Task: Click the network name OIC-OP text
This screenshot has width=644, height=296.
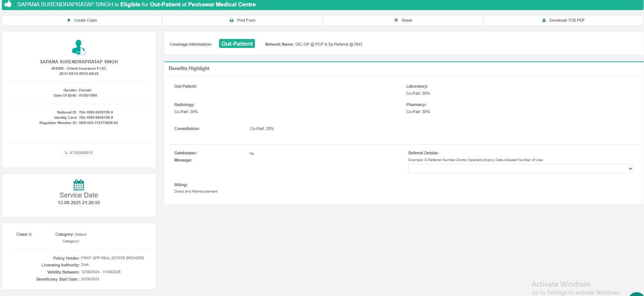Action: (328, 44)
